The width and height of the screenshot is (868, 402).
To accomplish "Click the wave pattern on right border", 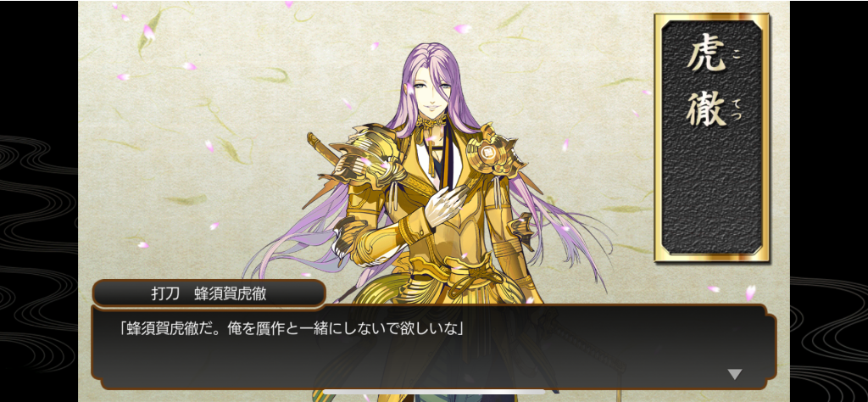I will point(829,332).
